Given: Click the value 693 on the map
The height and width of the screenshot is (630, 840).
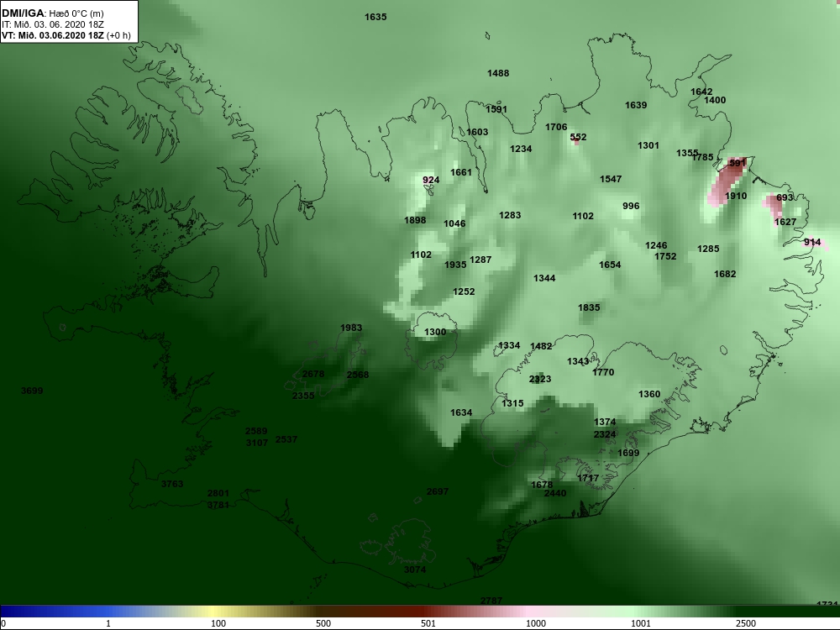Looking at the screenshot, I should pyautogui.click(x=785, y=197).
